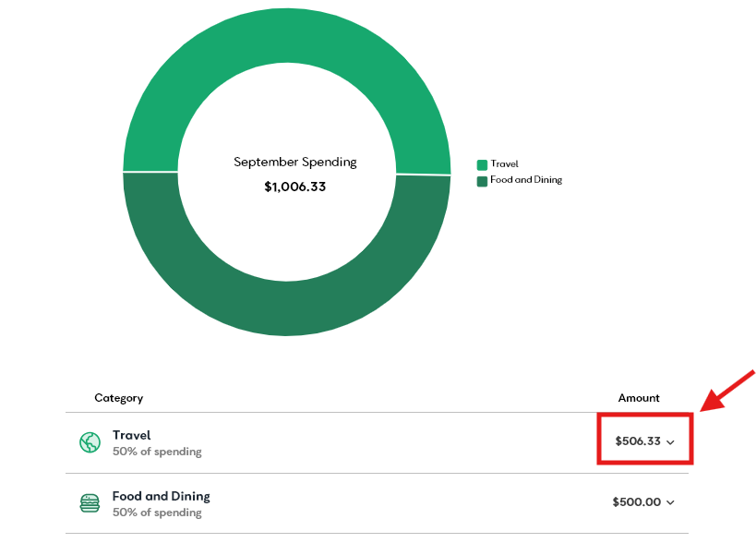This screenshot has height=543, width=756.
Task: Expand the Food and Dining row chevron
Action: click(671, 503)
